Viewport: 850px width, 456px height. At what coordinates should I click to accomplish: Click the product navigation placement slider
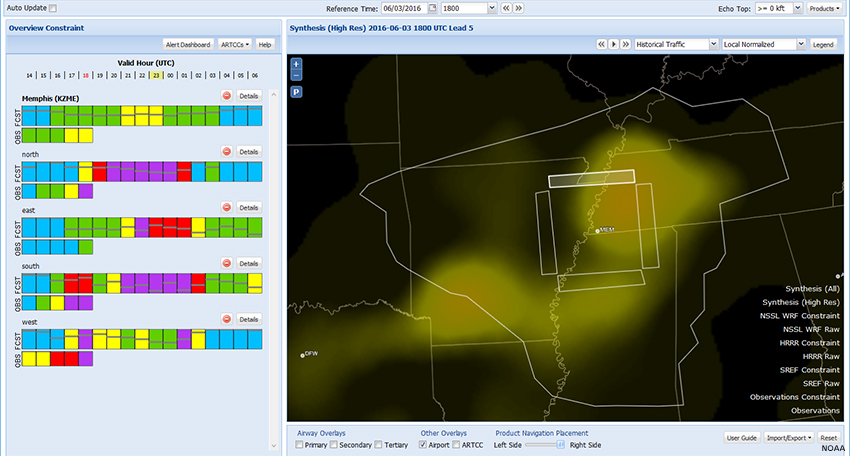tap(545, 445)
